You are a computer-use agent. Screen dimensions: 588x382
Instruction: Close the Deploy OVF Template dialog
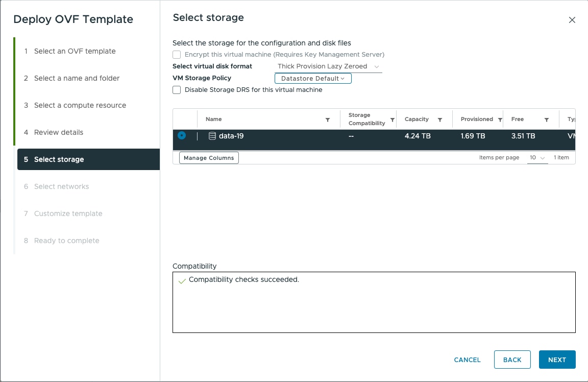[x=572, y=20]
